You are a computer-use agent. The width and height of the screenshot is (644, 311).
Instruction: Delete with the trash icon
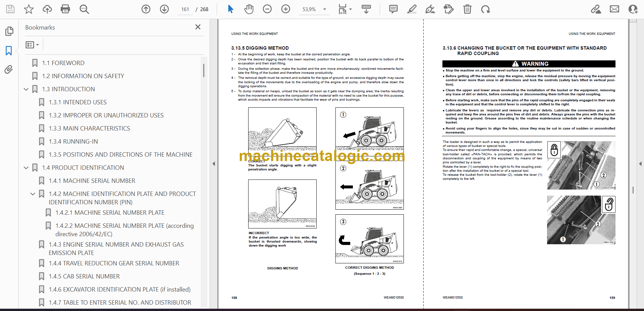coord(467,9)
